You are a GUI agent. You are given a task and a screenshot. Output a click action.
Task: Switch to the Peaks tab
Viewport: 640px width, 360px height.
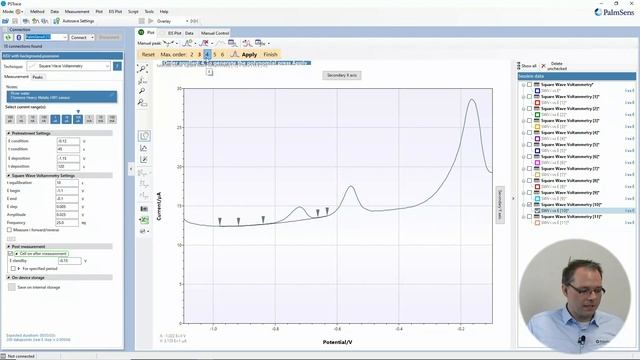pyautogui.click(x=38, y=77)
